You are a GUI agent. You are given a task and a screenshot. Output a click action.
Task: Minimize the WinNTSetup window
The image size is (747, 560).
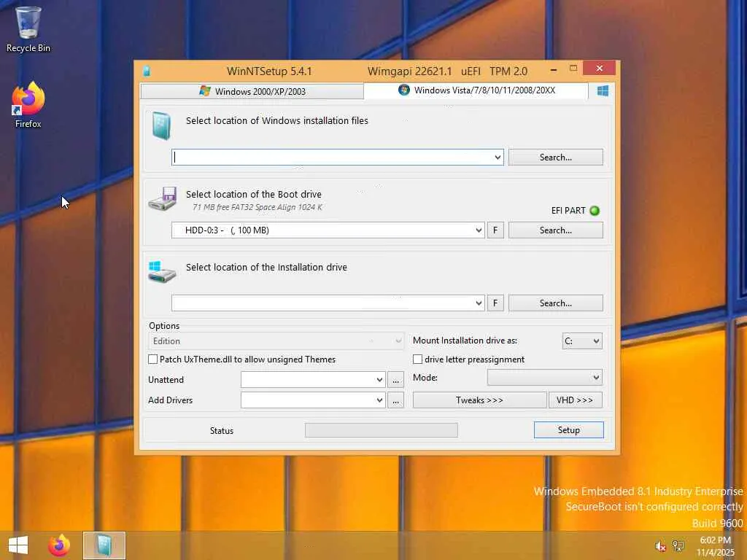click(553, 70)
